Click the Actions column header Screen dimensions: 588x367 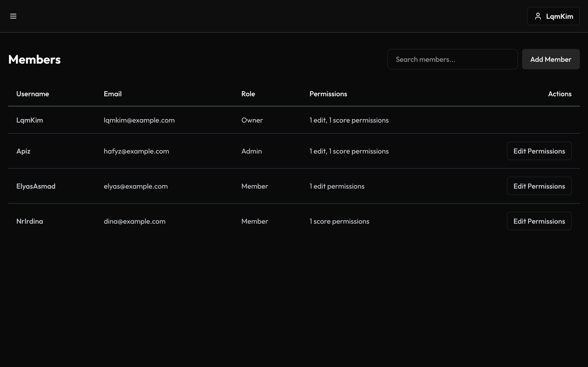(559, 94)
